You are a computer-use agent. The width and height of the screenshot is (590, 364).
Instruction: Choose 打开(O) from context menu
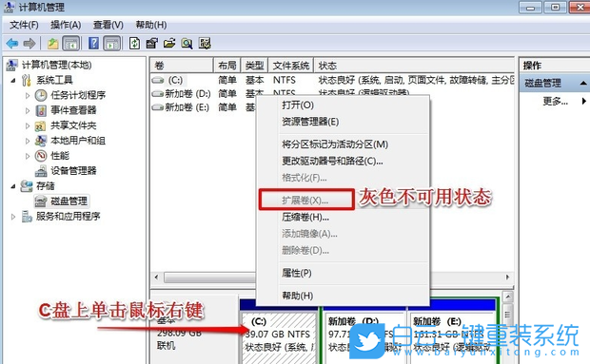pyautogui.click(x=343, y=105)
